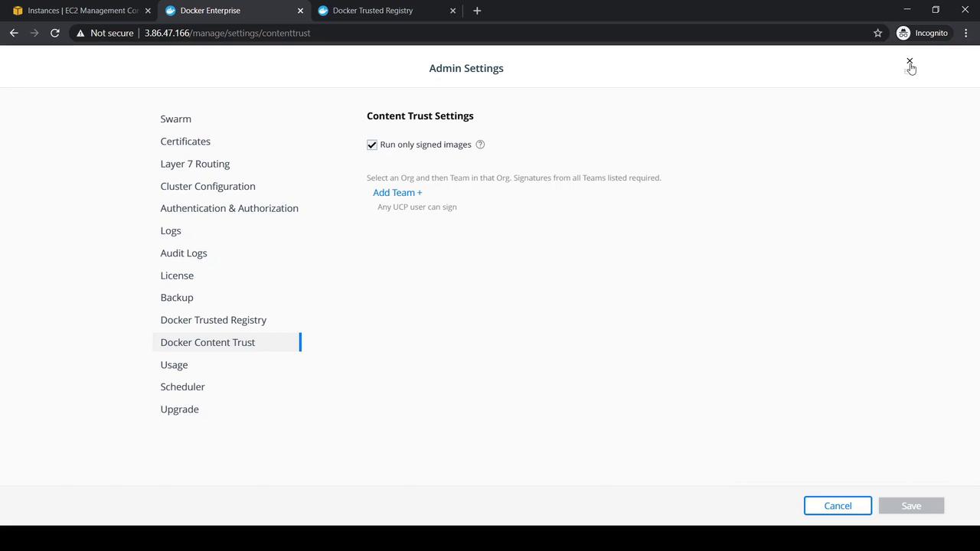Go to License settings
980x551 pixels.
tap(177, 275)
